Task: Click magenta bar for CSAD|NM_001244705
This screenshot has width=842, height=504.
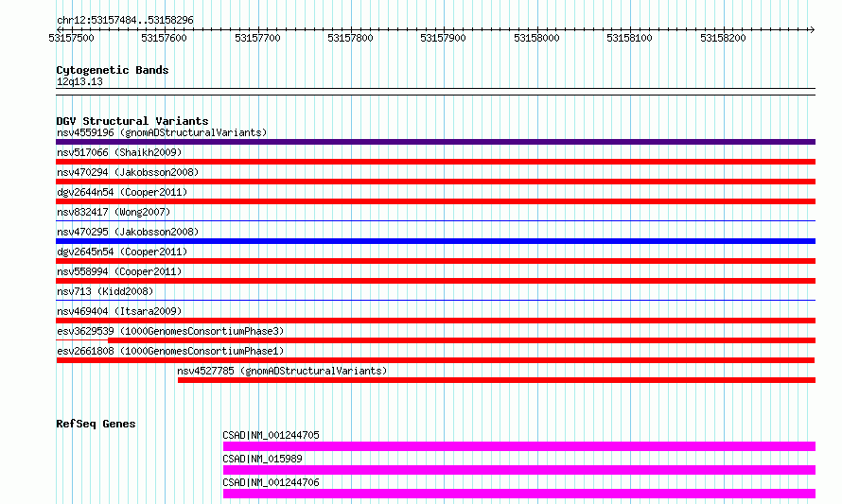Action: [519, 446]
